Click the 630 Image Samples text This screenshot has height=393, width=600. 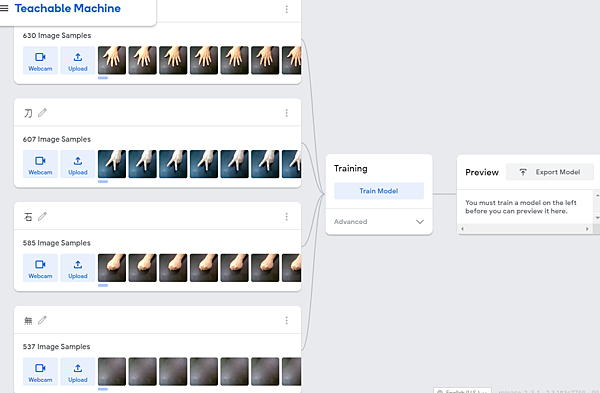[57, 36]
